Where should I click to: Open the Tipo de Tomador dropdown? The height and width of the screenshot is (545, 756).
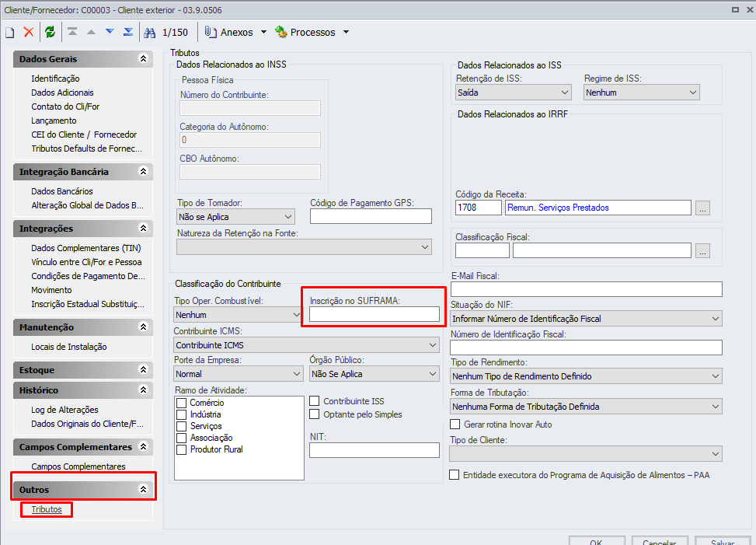click(235, 217)
